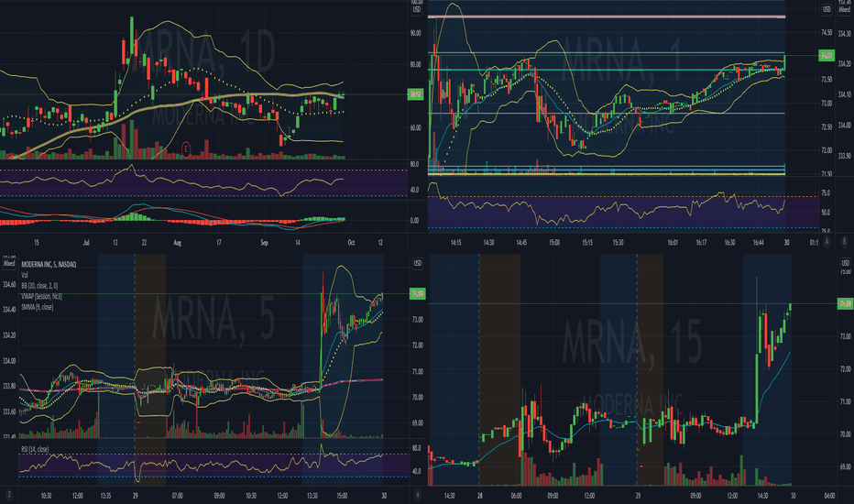Screen dimensions: 854x504
Task: Click 90.00 on daily chart price axis
Action: tap(416, 33)
